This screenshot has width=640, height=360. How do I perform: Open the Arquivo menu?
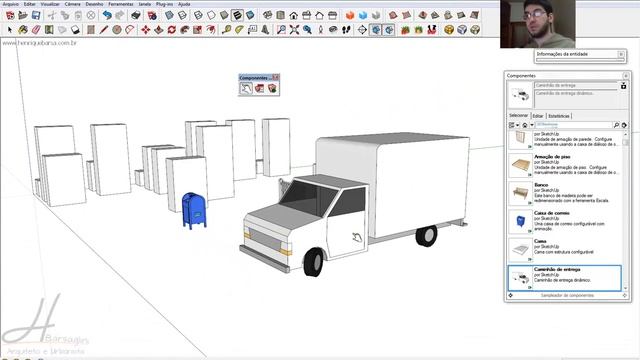coord(11,4)
